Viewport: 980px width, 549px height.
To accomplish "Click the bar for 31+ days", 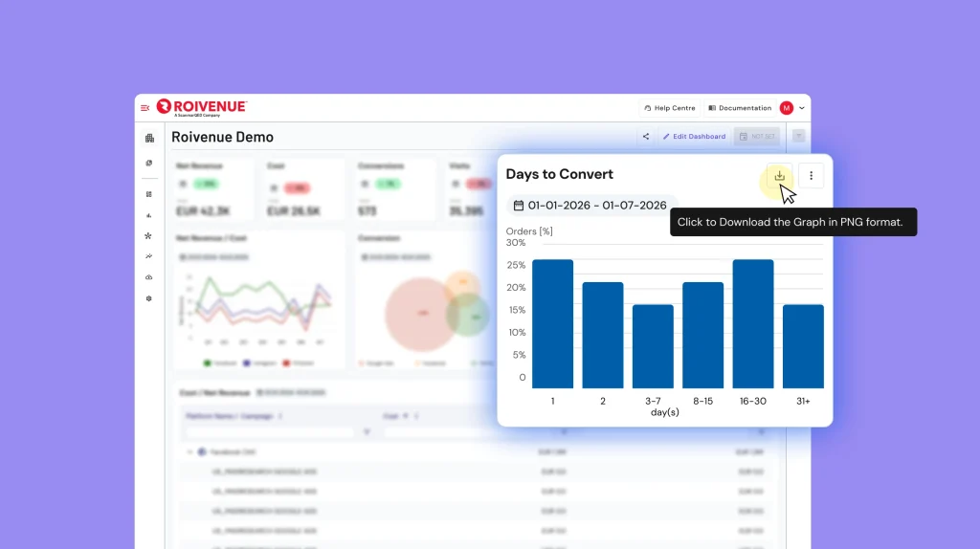I will click(x=803, y=346).
